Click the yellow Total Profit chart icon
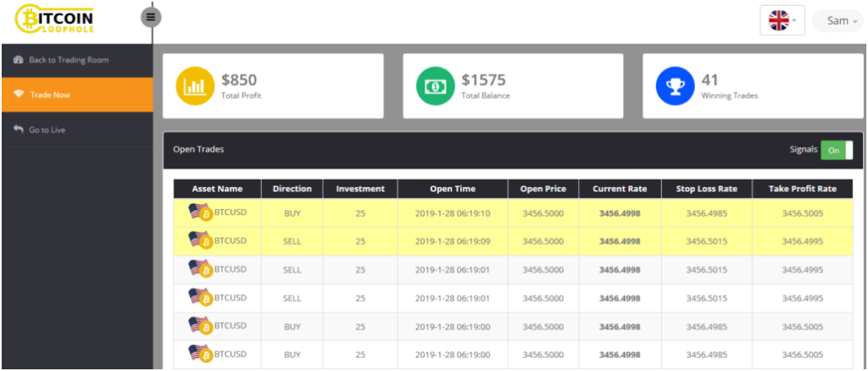This screenshot has width=868, height=371. (x=196, y=86)
